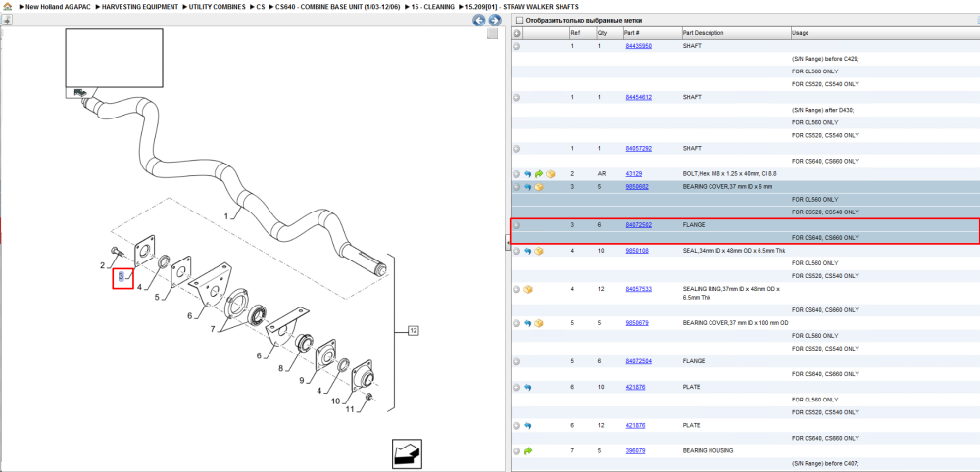Click the blue back-arrow icon for bolt 43129
Viewport: 980px width, 472px height.
527,174
